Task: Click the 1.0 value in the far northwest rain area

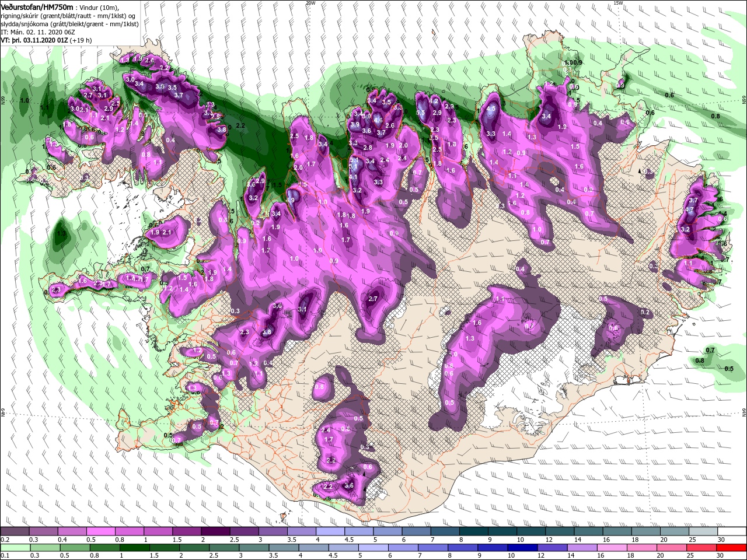Action: [x=25, y=100]
